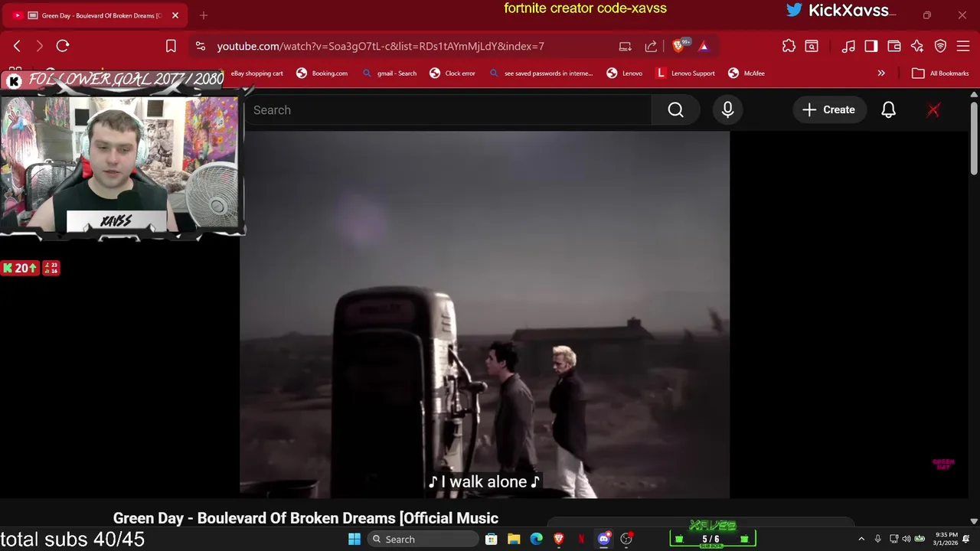Reload the YouTube page
Image resolution: width=980 pixels, height=551 pixels.
[x=63, y=46]
